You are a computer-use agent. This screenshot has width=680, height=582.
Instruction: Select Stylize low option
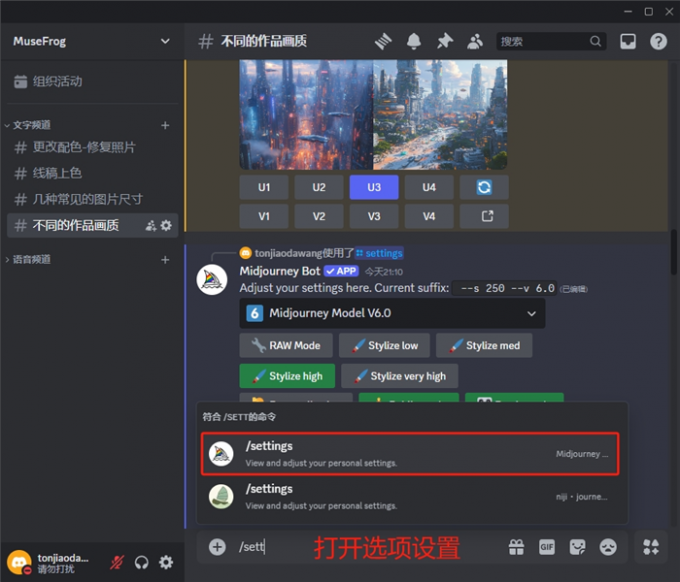(384, 346)
